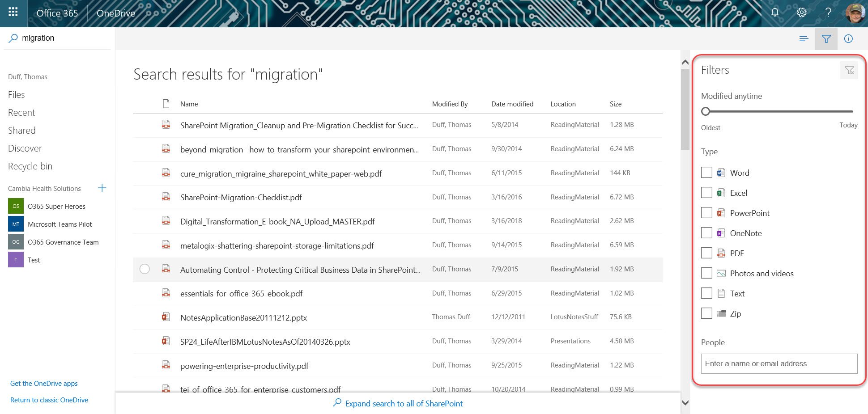Screen dimensions: 868x414
Task: Enable the PDF file type filter
Action: click(706, 253)
